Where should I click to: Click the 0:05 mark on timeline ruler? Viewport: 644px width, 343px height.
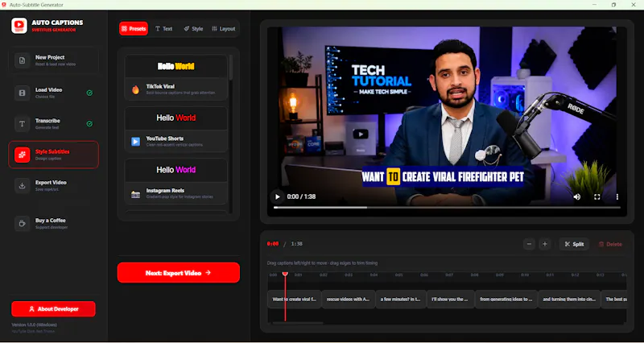[398, 275]
